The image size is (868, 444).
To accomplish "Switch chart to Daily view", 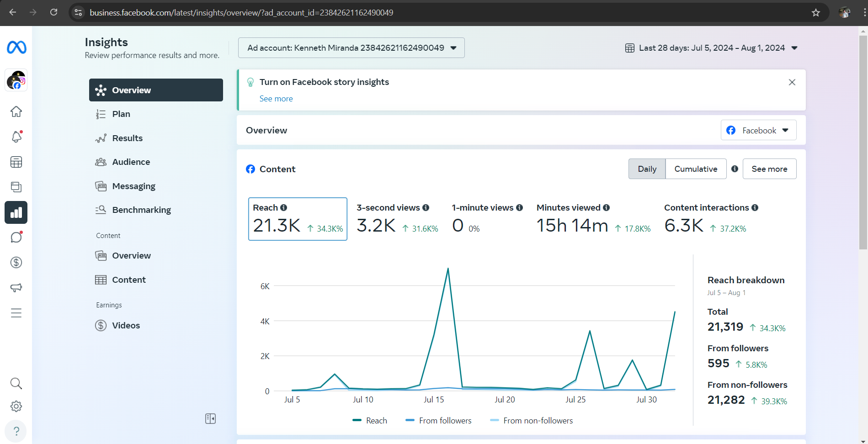I will (x=647, y=169).
